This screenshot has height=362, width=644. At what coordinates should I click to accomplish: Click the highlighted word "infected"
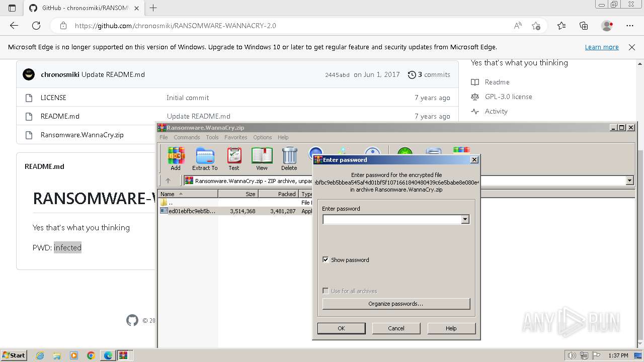pyautogui.click(x=67, y=247)
